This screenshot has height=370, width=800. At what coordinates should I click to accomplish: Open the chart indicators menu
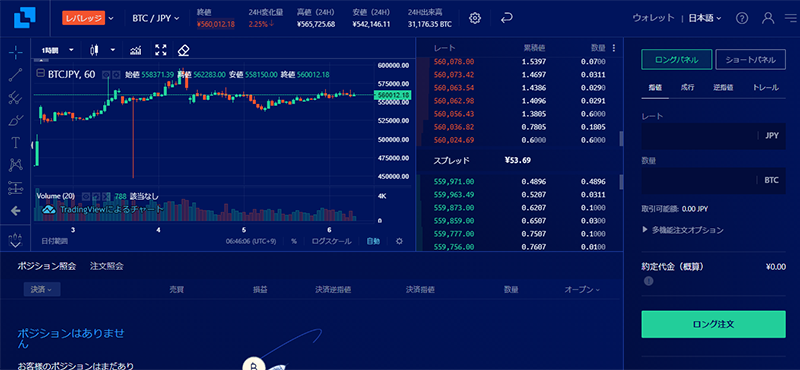pos(136,50)
